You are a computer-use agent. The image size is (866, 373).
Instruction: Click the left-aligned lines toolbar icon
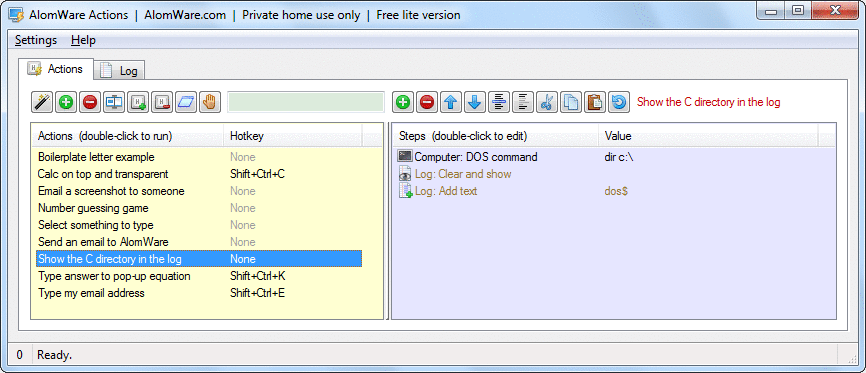523,102
